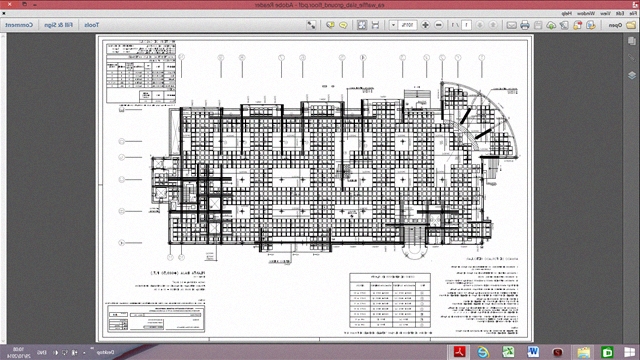Image resolution: width=640 pixels, height=360 pixels.
Task: Upload file with the cloud arrow icon
Action: tap(551, 25)
